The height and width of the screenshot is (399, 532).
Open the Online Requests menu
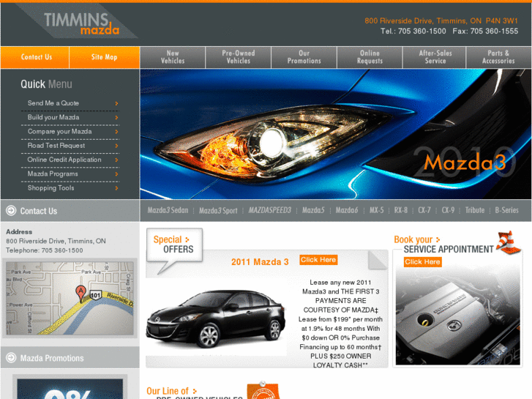[370, 57]
